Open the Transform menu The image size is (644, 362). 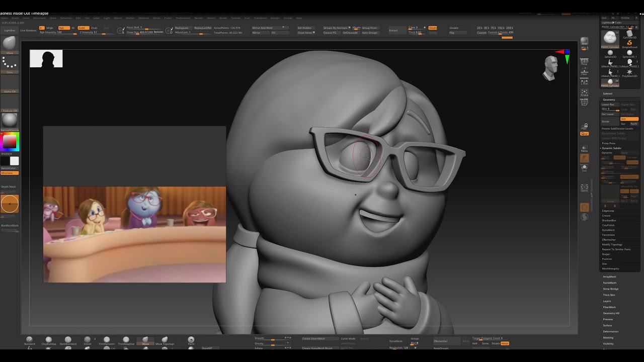(x=260, y=18)
